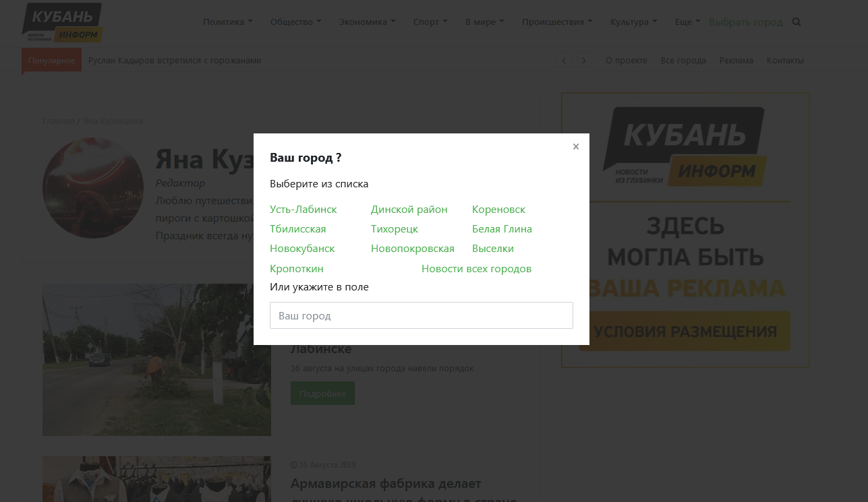The height and width of the screenshot is (502, 868).
Task: Show next popular headline with right arrow
Action: click(x=583, y=60)
